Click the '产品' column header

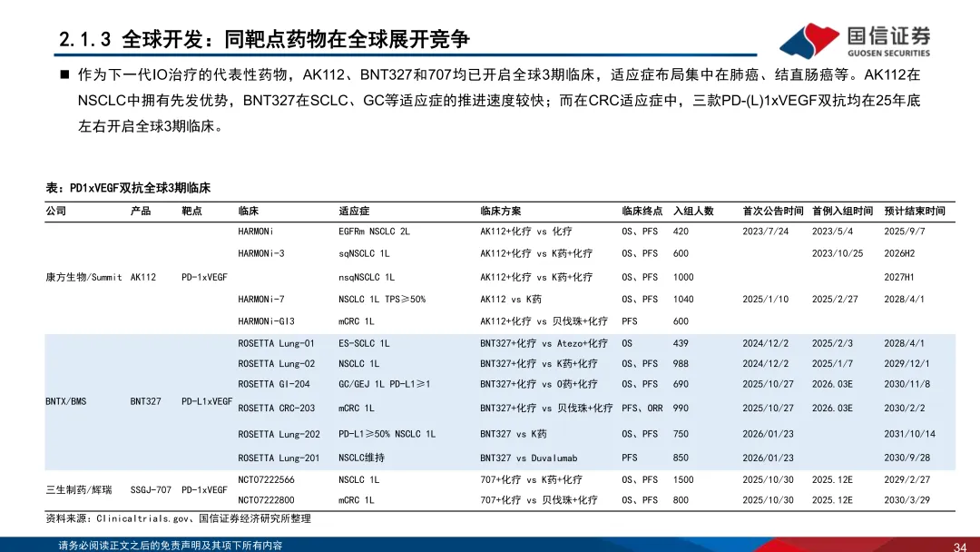point(141,212)
